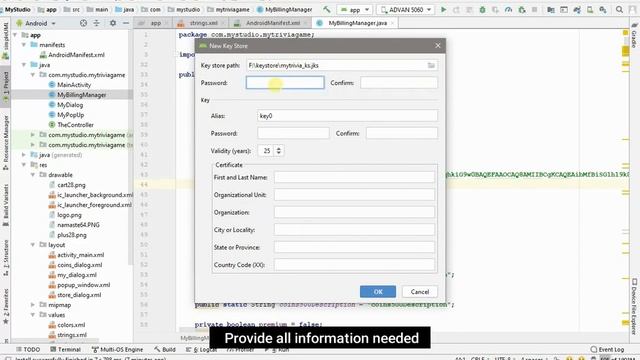Click the Project Structure icon in the toolbar
This screenshot has width=640, height=360.
[x=551, y=9]
